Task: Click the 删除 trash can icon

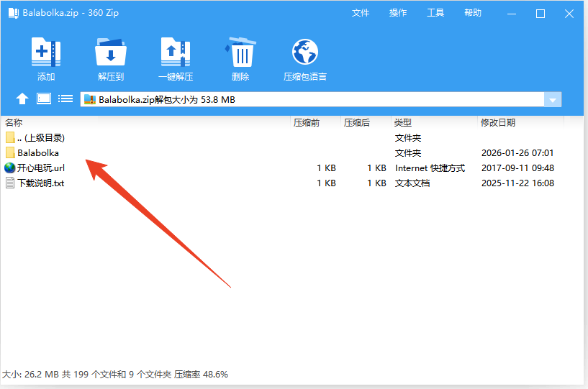Action: tap(240, 52)
